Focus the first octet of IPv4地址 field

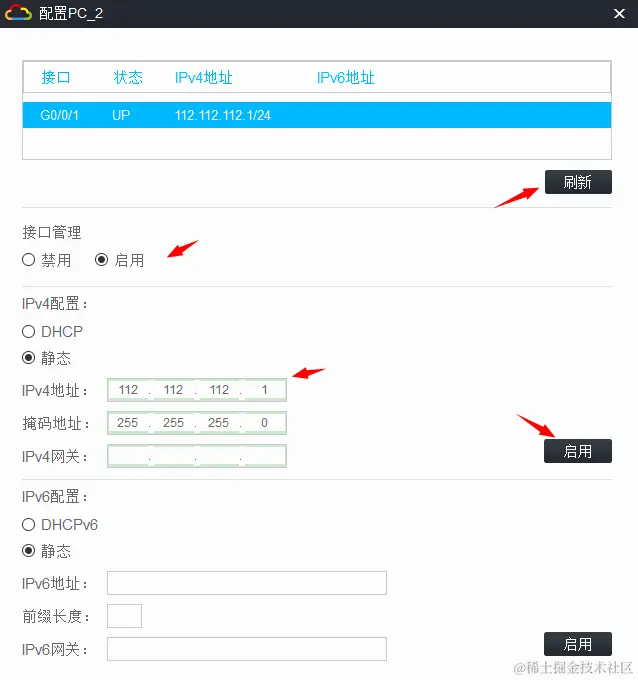tap(128, 390)
